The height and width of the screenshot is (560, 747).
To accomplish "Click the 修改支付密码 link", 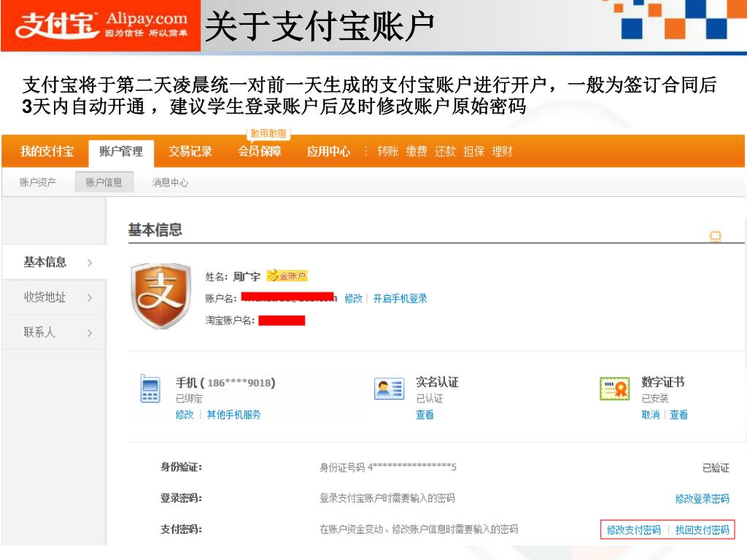I will pyautogui.click(x=634, y=529).
